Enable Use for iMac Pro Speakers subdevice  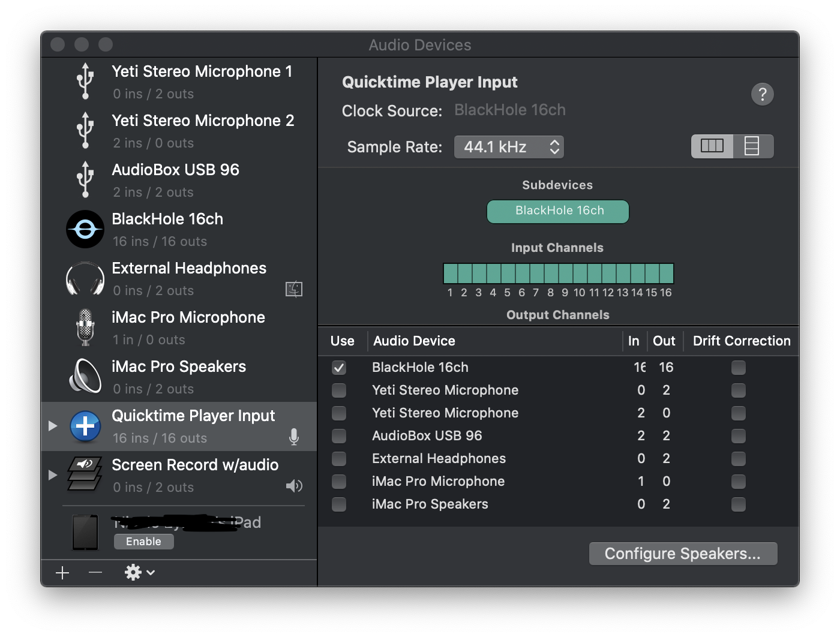click(339, 504)
